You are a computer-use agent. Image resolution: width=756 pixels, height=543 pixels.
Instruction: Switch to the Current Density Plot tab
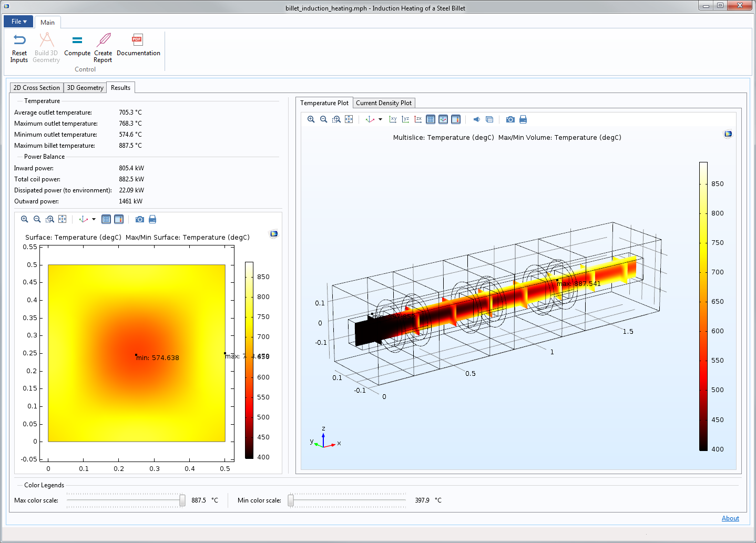coord(384,103)
